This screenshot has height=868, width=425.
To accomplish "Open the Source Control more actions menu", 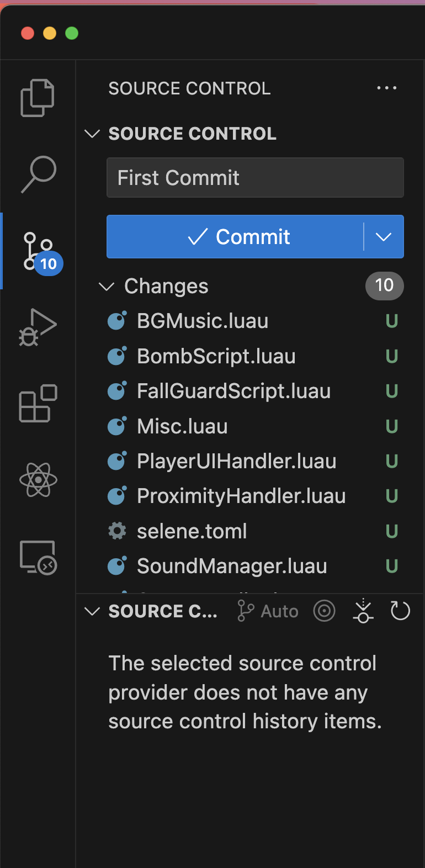I will pos(386,88).
